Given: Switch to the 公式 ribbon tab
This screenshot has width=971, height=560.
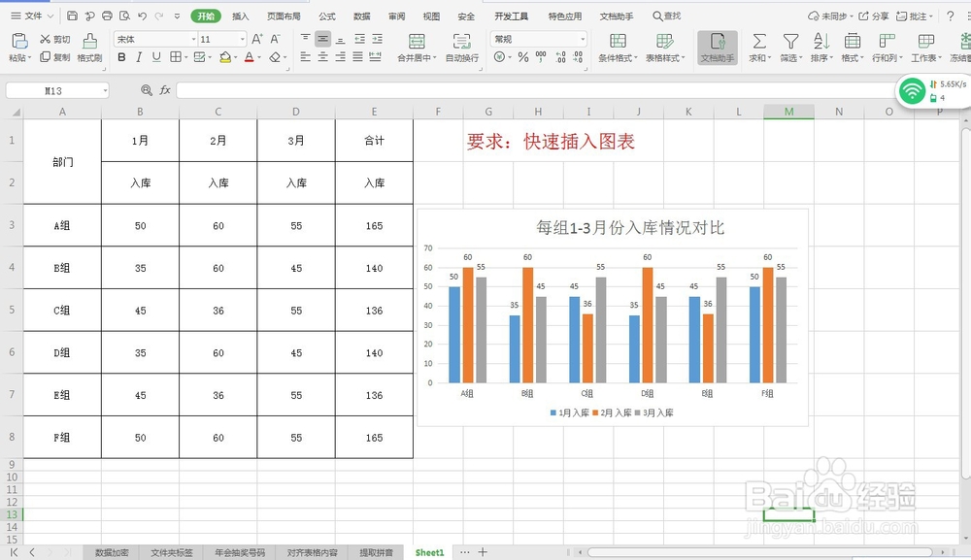Looking at the screenshot, I should (x=327, y=16).
